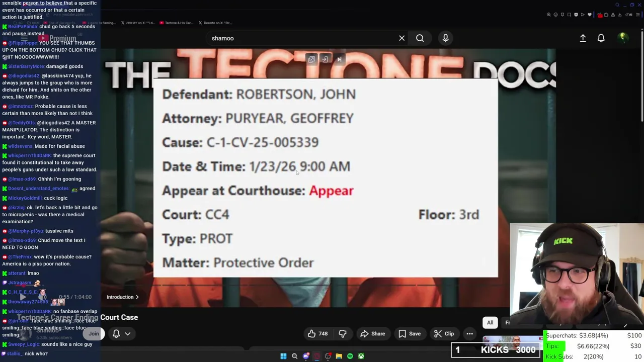Click the play icon in browser toolbar

(x=583, y=15)
